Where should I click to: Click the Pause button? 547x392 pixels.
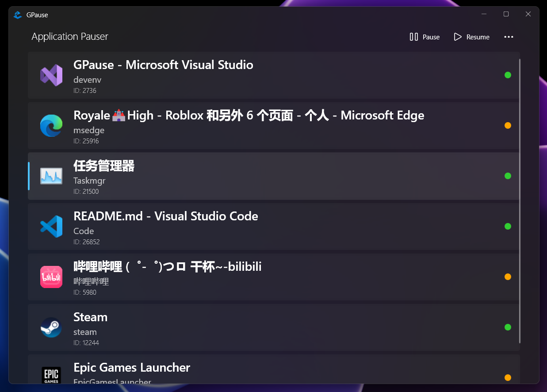pos(424,37)
